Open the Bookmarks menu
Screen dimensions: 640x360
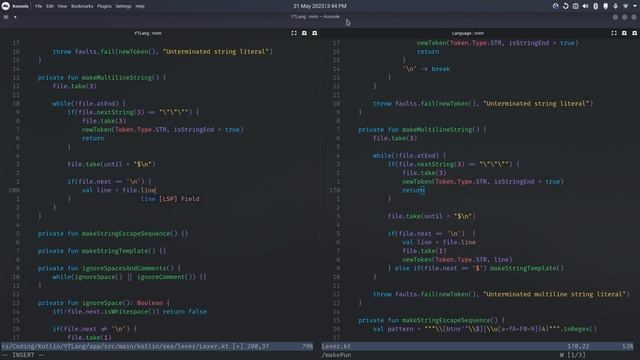(82, 6)
